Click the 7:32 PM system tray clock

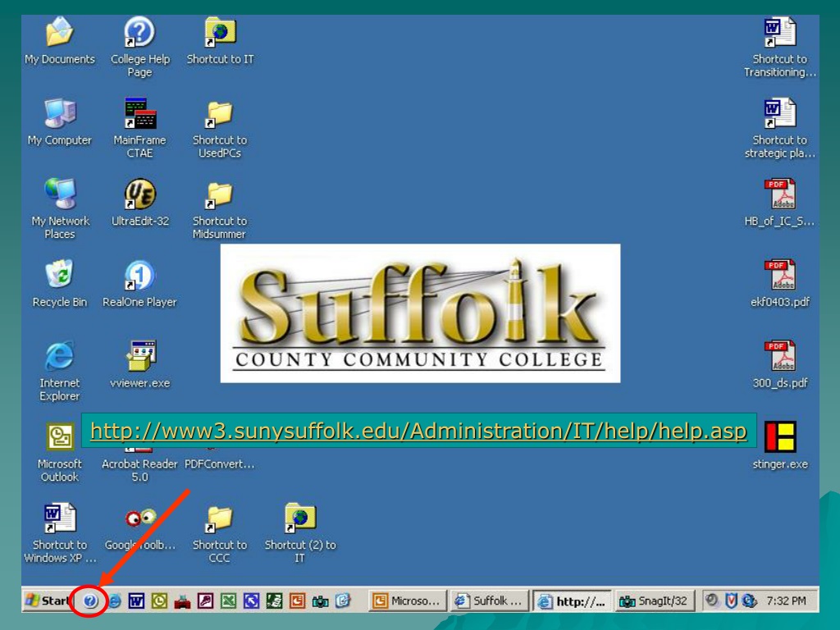coord(786,601)
